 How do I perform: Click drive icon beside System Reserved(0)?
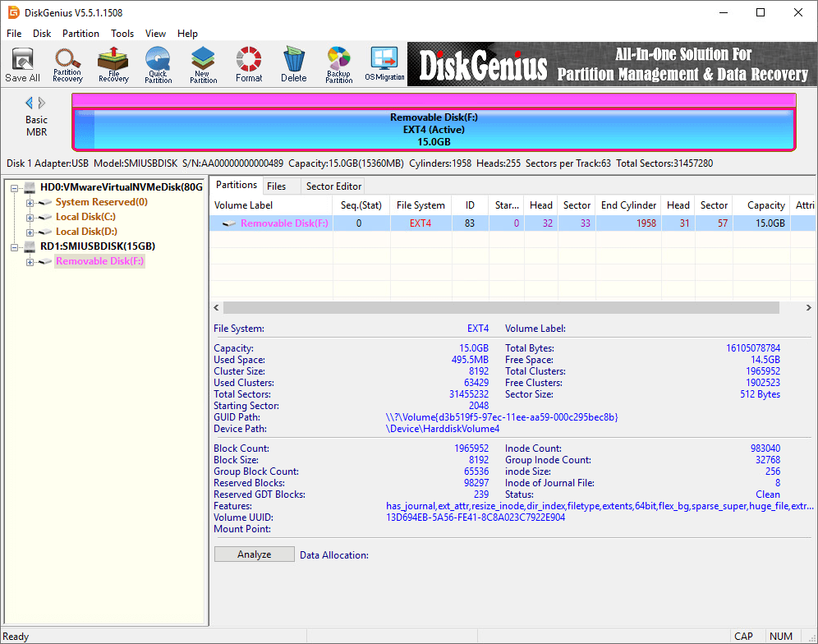click(45, 203)
